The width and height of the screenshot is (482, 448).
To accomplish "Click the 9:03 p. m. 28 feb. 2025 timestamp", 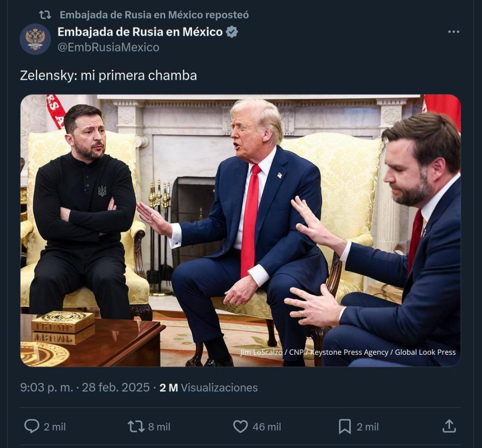I will [85, 387].
